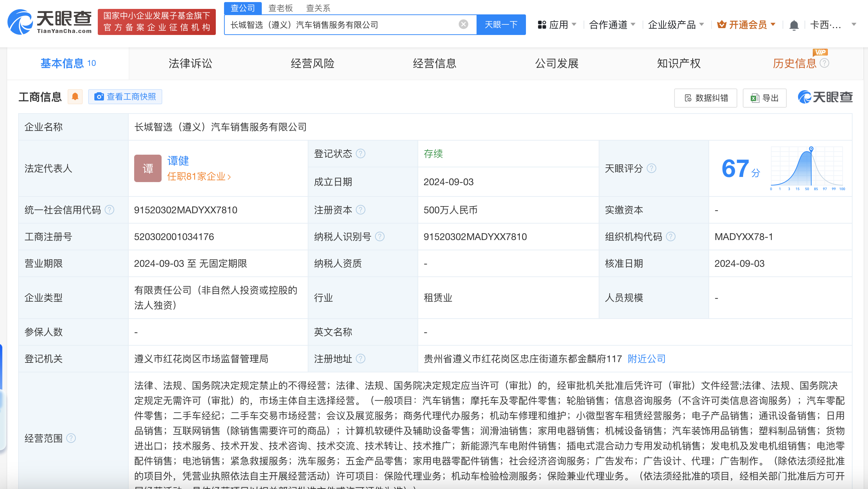Open the 历史信息 tab

(795, 63)
